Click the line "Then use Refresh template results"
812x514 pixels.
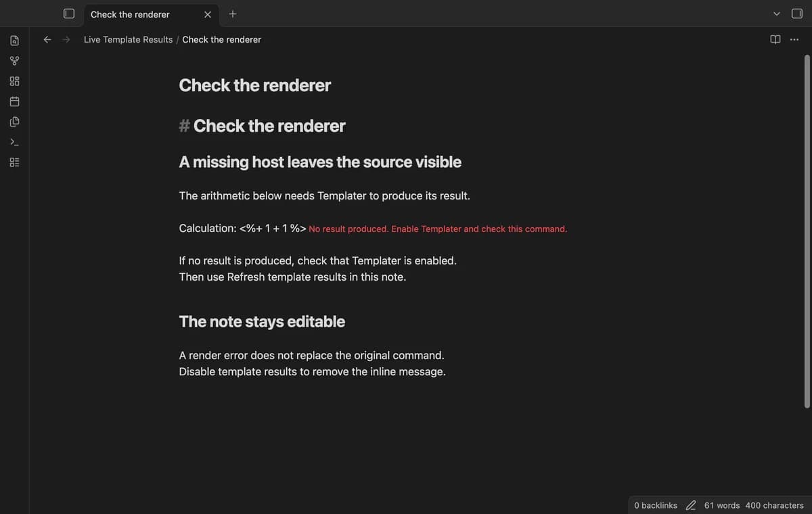click(x=293, y=277)
